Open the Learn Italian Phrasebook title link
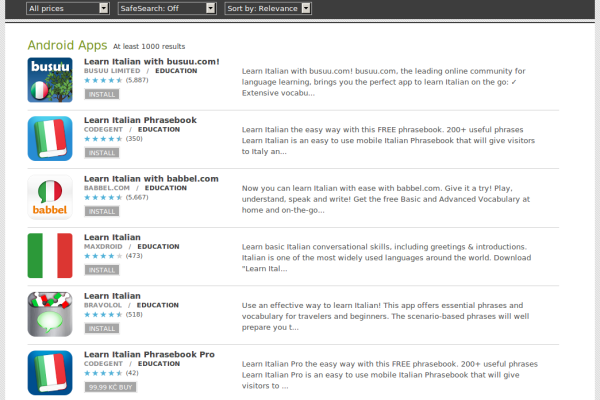 click(140, 120)
